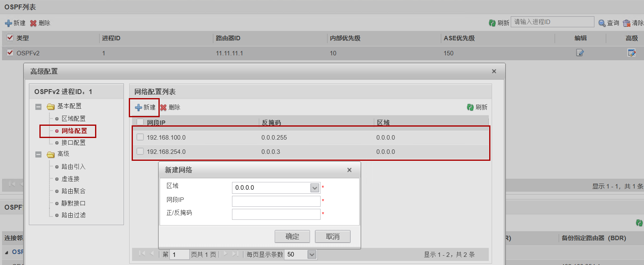
Task: Click the new network plus icon
Action: click(139, 107)
